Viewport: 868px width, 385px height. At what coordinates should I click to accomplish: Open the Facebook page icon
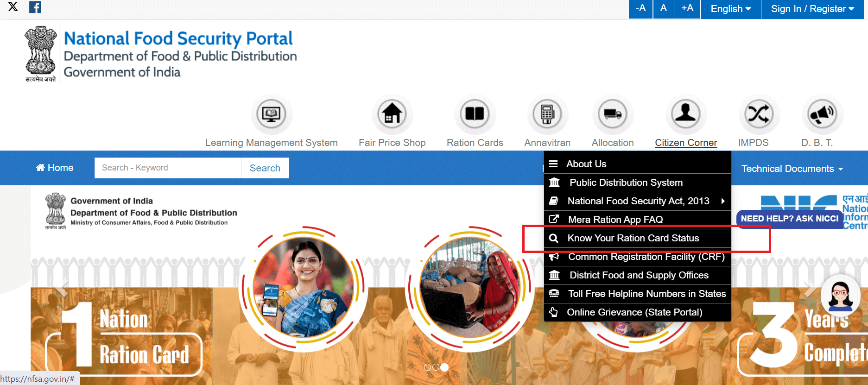35,7
